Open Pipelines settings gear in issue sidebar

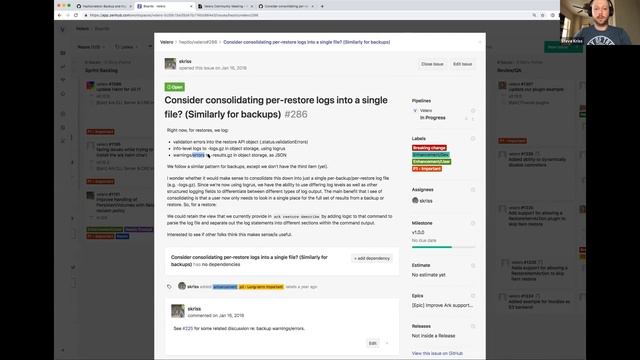(473, 111)
